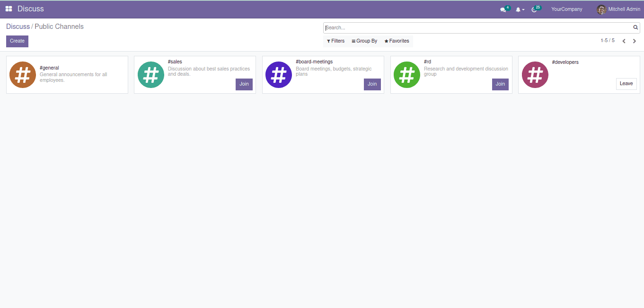Viewport: 644px width, 308px height.
Task: Open the YourCompany menu
Action: click(566, 9)
